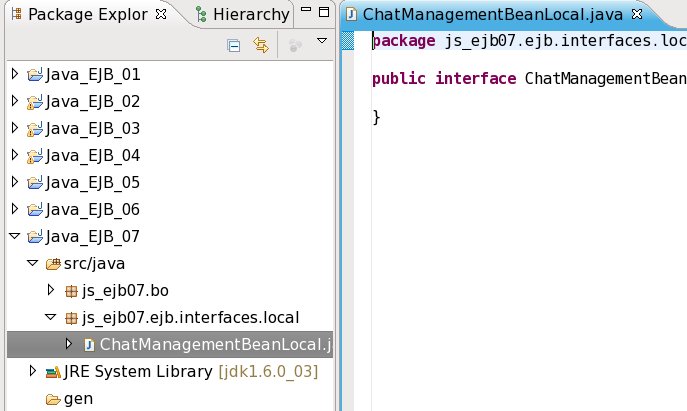Image resolution: width=687 pixels, height=411 pixels.
Task: Click the JRE System Library icon
Action: pyautogui.click(x=52, y=373)
